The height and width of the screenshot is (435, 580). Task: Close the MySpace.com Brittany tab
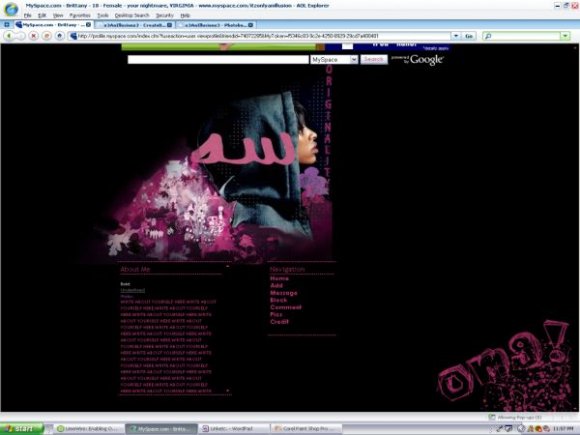(x=88, y=25)
